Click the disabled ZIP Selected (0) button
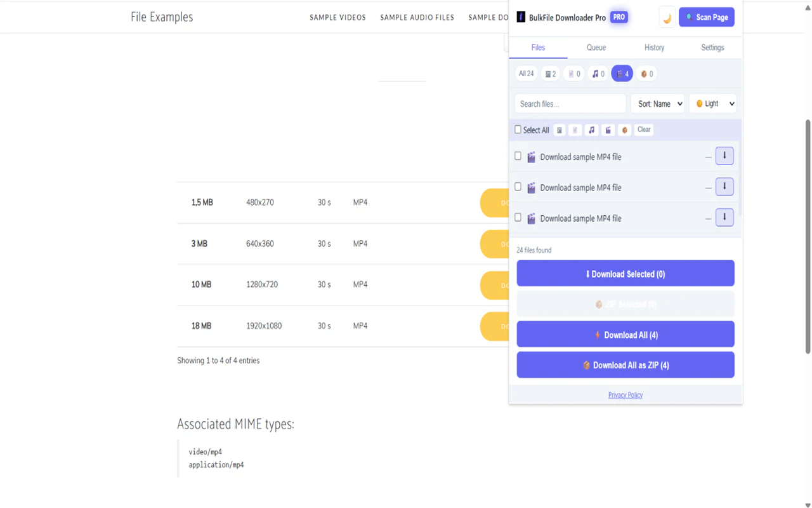 pyautogui.click(x=625, y=304)
